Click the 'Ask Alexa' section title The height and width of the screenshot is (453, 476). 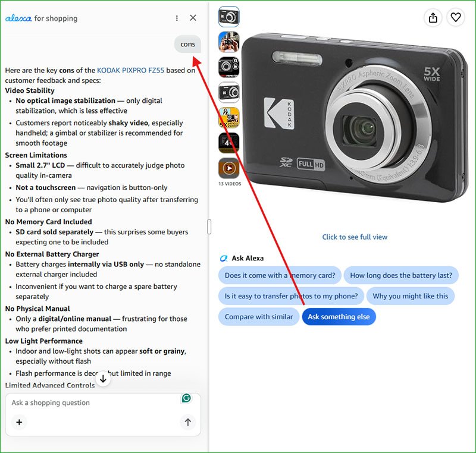click(248, 259)
